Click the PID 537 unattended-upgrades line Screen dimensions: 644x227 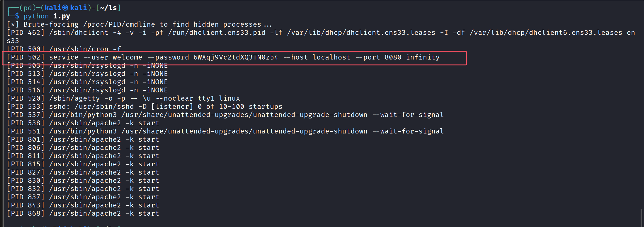pos(225,115)
